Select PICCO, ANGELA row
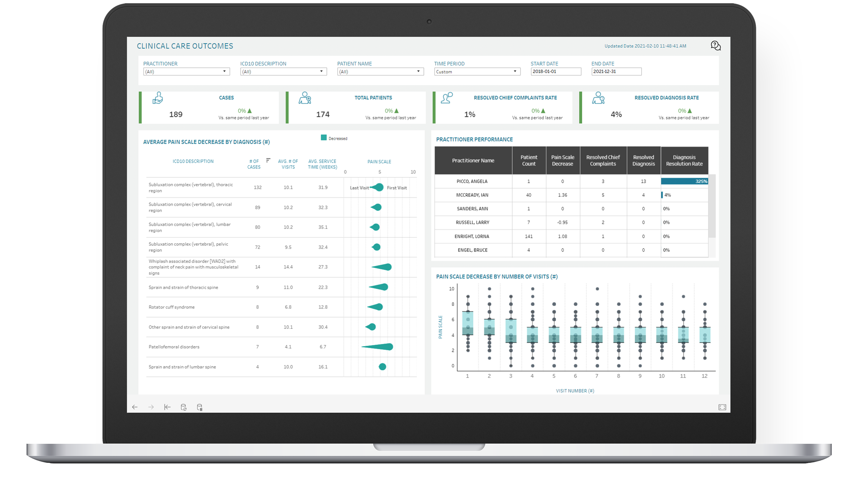 pyautogui.click(x=572, y=181)
